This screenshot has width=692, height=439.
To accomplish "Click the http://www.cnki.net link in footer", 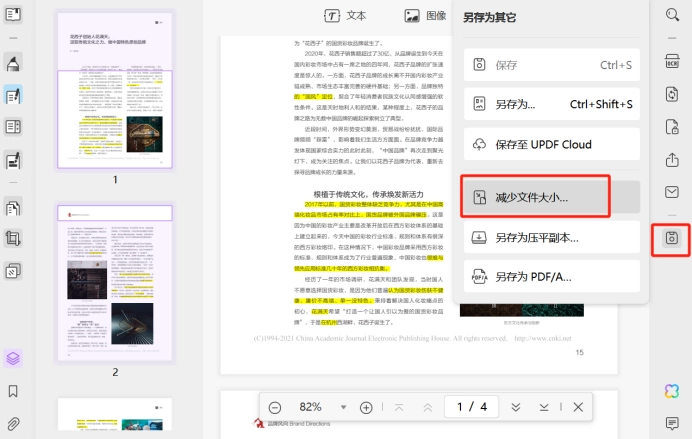I will (543, 338).
